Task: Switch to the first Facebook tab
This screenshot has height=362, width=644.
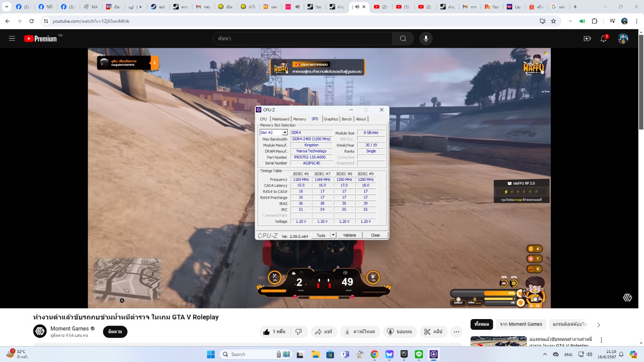Action: (x=23, y=7)
